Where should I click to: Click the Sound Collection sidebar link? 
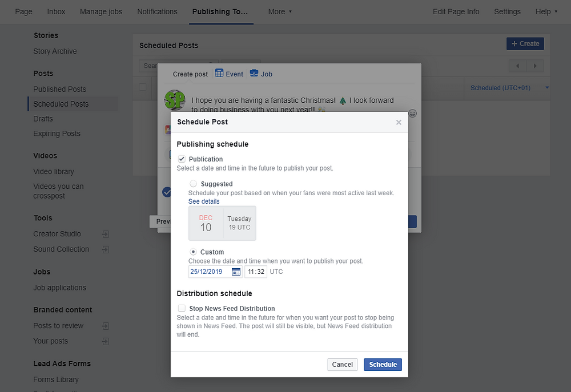click(x=61, y=249)
